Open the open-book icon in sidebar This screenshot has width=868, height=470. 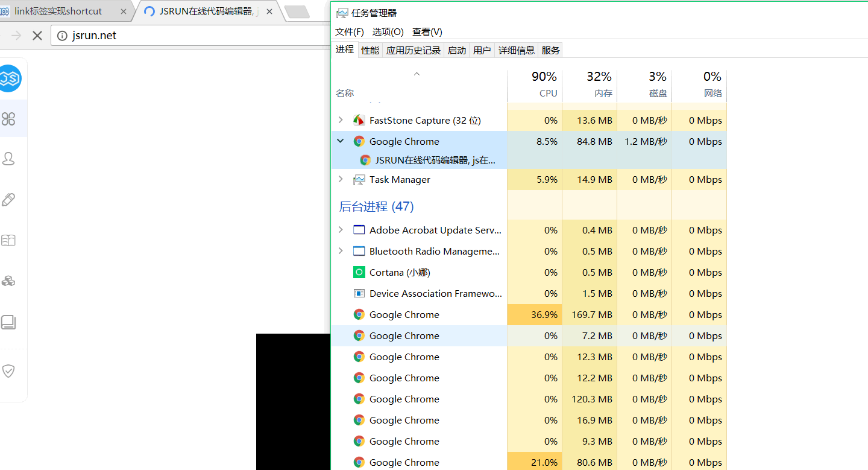click(x=8, y=240)
